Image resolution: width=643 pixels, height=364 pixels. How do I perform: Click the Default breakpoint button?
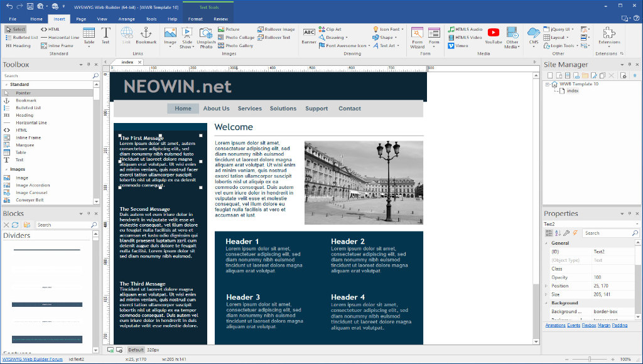(136, 350)
